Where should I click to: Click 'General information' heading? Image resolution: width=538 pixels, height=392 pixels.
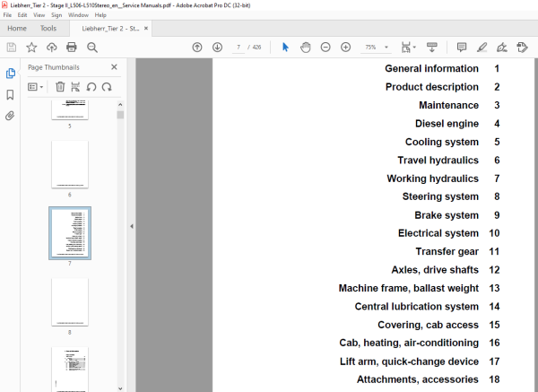tap(431, 69)
